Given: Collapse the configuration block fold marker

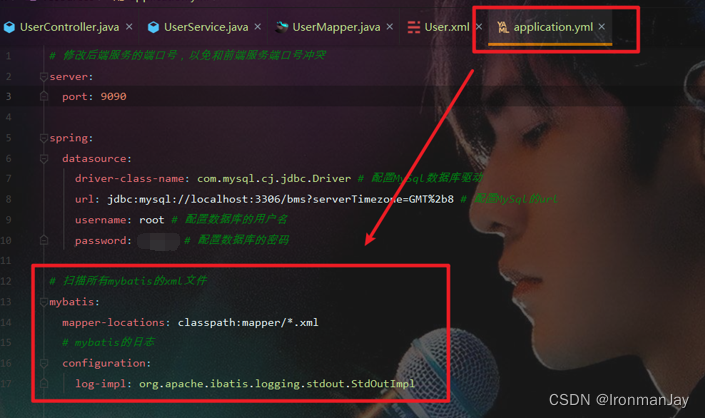Looking at the screenshot, I should [x=44, y=363].
